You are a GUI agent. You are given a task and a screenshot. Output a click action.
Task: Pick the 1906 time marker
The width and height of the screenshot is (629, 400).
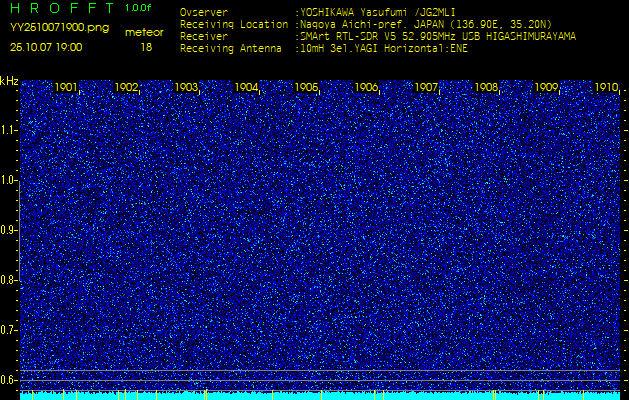pyautogui.click(x=366, y=87)
